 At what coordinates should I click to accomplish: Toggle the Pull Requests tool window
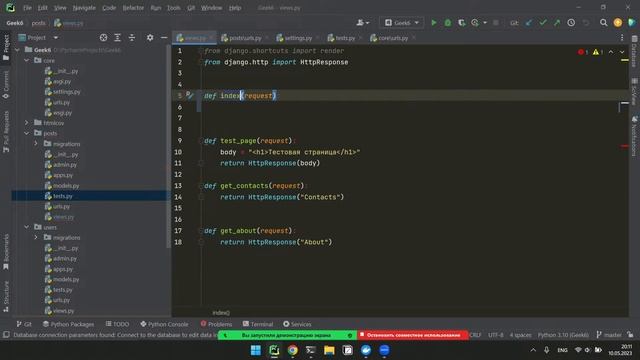(6, 131)
